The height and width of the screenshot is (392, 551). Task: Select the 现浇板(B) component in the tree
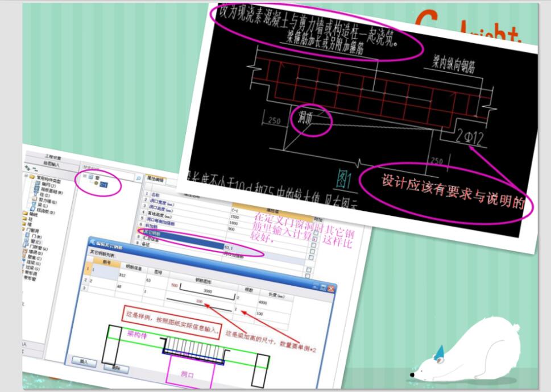coord(42,210)
